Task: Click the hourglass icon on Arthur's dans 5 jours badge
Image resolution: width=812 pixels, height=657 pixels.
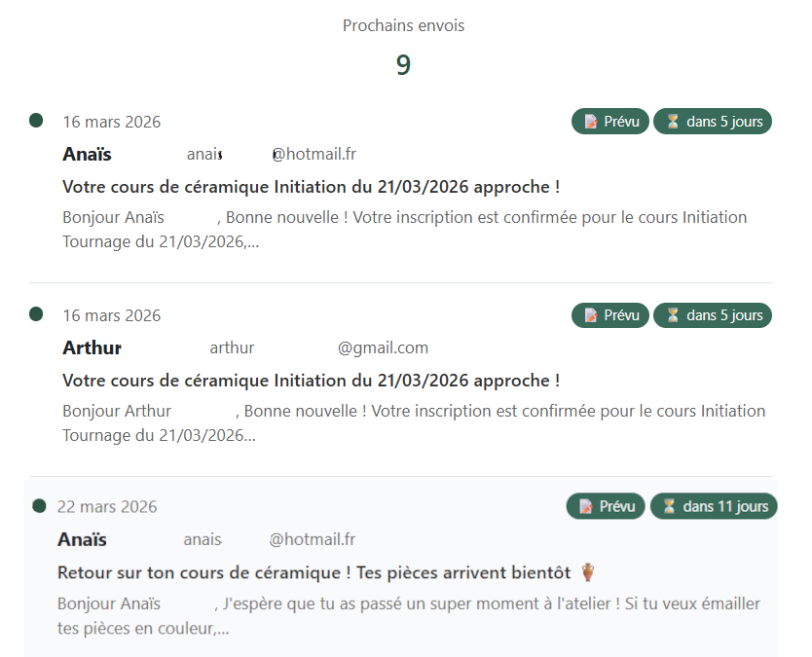Action: tap(674, 314)
